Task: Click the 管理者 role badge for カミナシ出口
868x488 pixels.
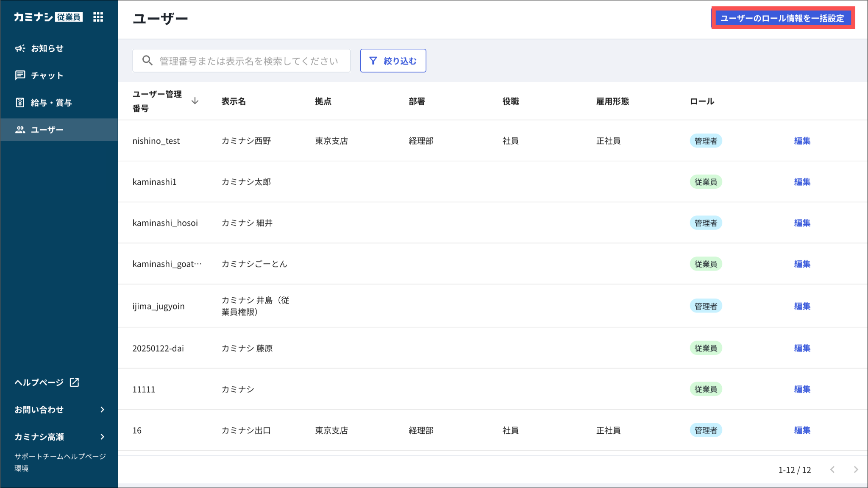Action: [706, 430]
